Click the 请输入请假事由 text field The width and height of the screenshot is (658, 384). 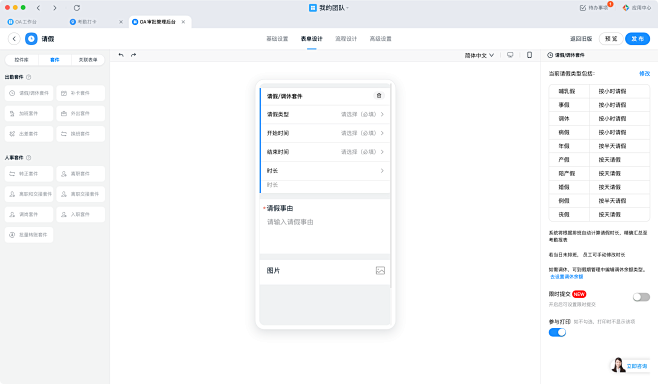(x=290, y=222)
